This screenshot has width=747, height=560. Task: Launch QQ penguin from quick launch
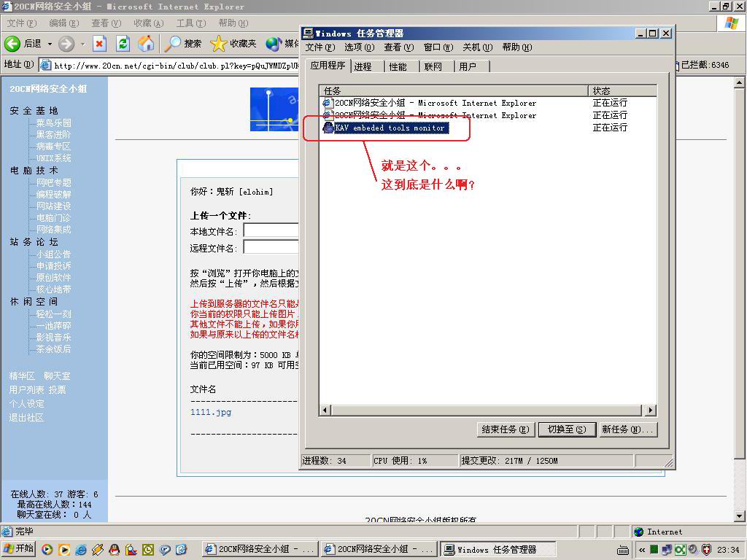tap(115, 550)
